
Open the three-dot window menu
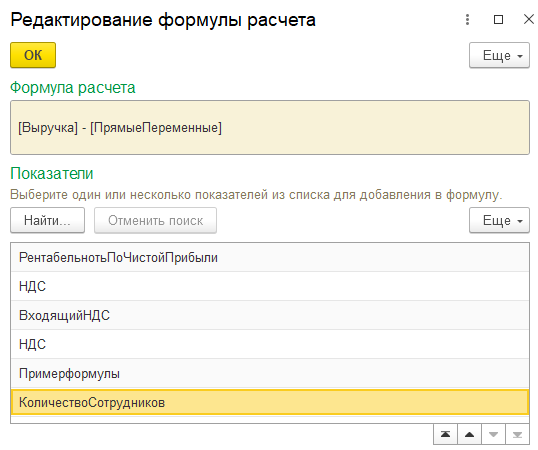[467, 20]
